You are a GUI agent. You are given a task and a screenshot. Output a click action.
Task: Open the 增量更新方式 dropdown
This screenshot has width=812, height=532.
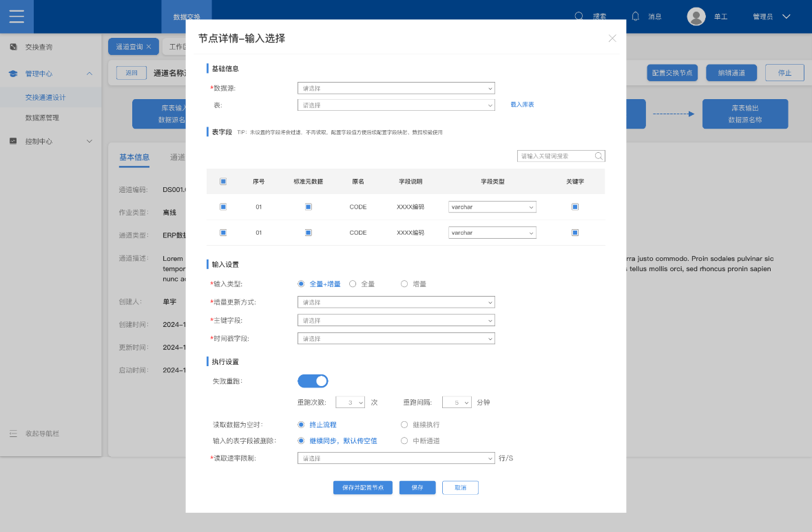(x=396, y=302)
